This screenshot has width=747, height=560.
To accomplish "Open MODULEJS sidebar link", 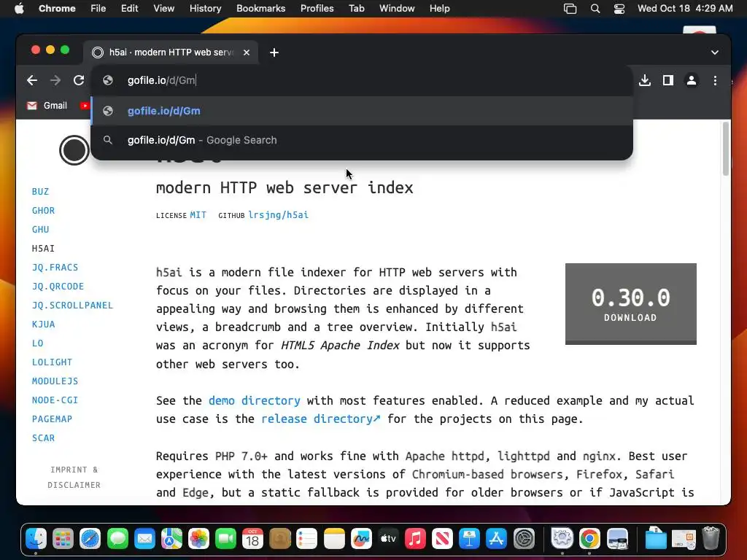I will [55, 381].
